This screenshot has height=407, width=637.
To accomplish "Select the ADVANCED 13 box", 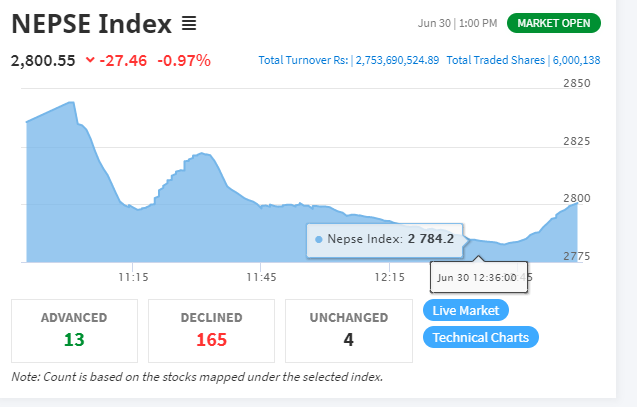I will pyautogui.click(x=74, y=331).
